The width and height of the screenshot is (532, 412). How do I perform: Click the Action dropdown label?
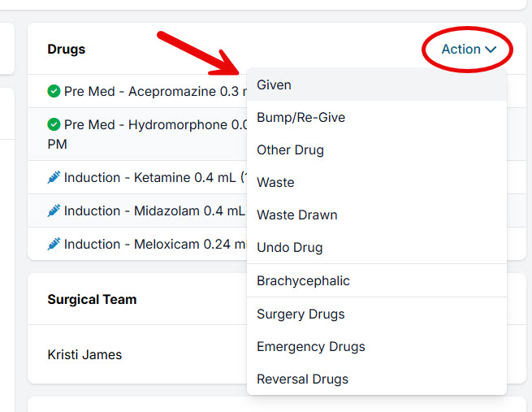(461, 50)
